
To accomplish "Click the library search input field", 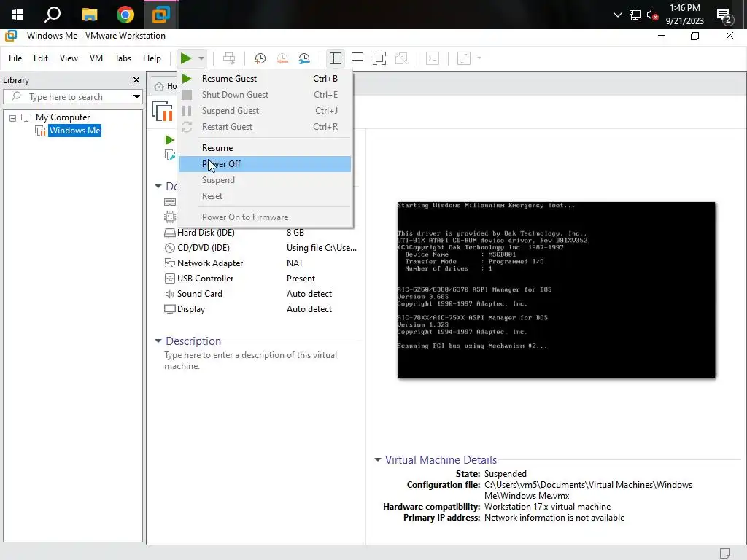I will tap(71, 97).
